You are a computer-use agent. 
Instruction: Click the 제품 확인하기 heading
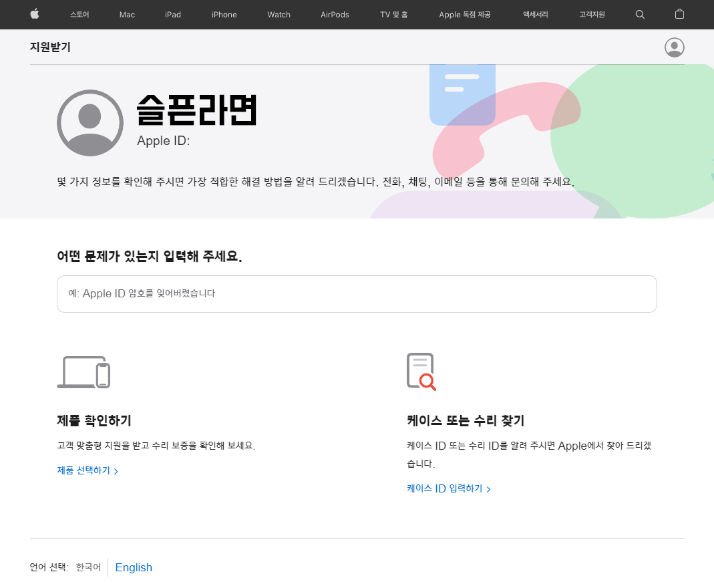pyautogui.click(x=94, y=420)
